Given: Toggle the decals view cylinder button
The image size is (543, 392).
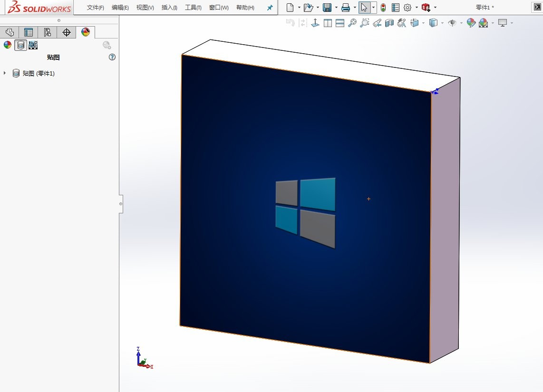Looking at the screenshot, I should coord(21,45).
